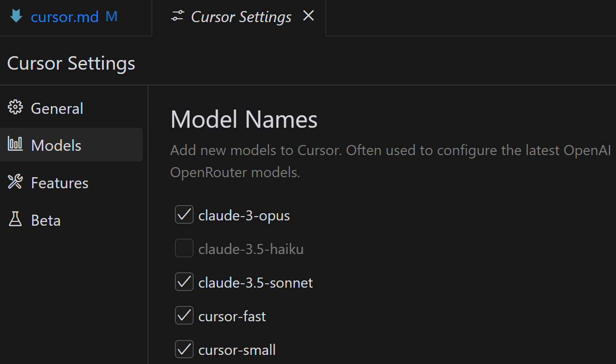Uncheck the cursor-small model checkbox
The height and width of the screenshot is (364, 616).
pyautogui.click(x=184, y=350)
